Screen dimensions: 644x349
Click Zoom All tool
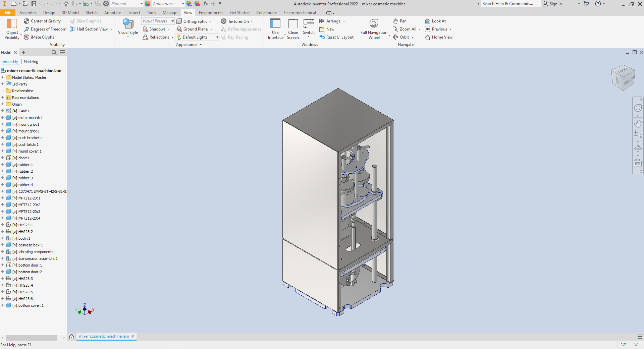(405, 29)
